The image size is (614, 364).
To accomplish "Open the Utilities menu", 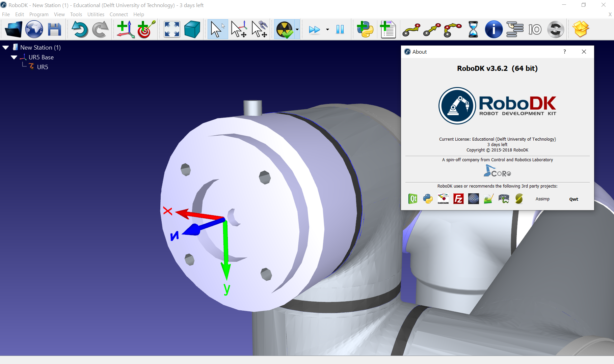I will tap(96, 14).
